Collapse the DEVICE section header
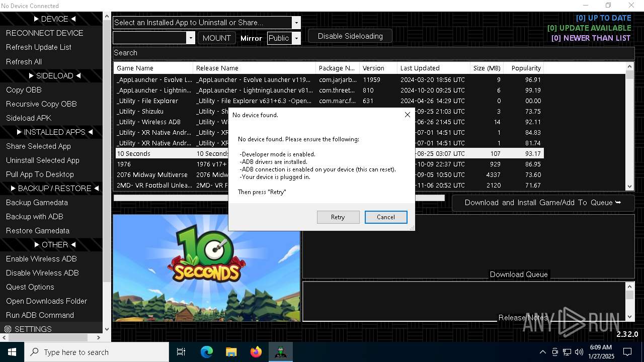This screenshot has width=644, height=362. coord(54,19)
